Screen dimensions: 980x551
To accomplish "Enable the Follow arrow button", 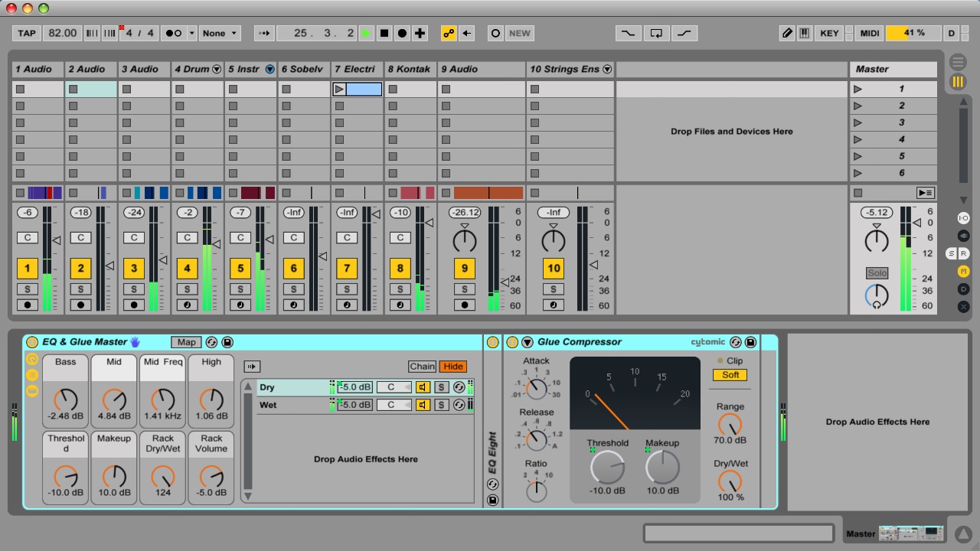I will pyautogui.click(x=265, y=33).
